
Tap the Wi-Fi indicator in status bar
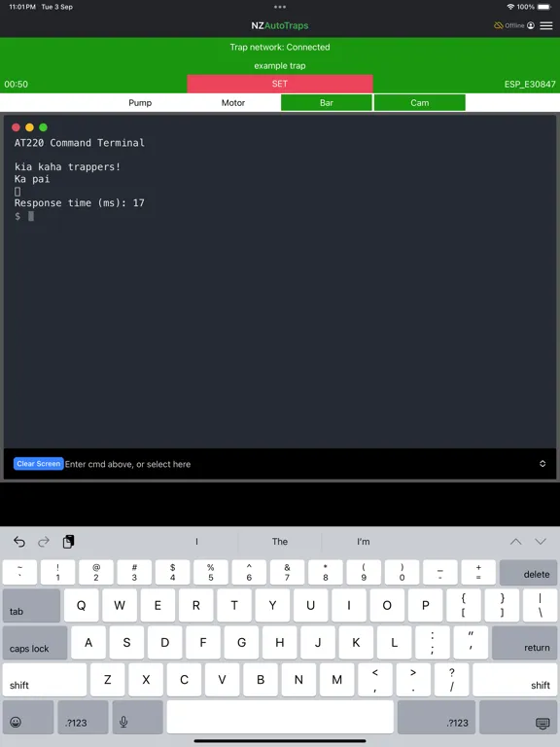pos(510,7)
